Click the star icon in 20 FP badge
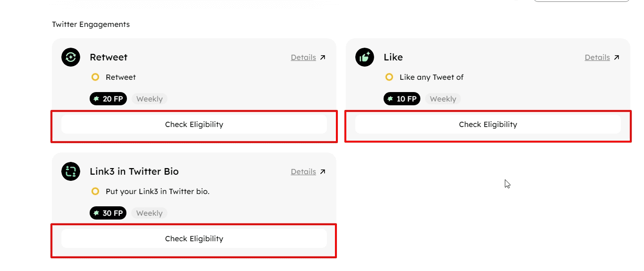The width and height of the screenshot is (644, 271). (x=96, y=99)
